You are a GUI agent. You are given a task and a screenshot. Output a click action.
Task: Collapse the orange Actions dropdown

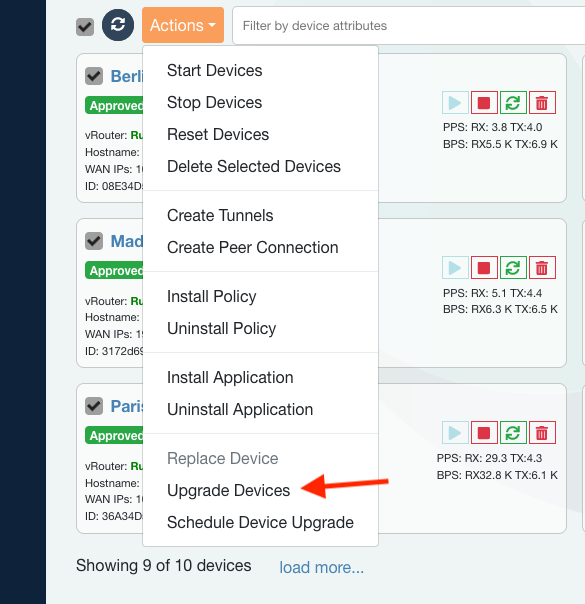pyautogui.click(x=183, y=25)
